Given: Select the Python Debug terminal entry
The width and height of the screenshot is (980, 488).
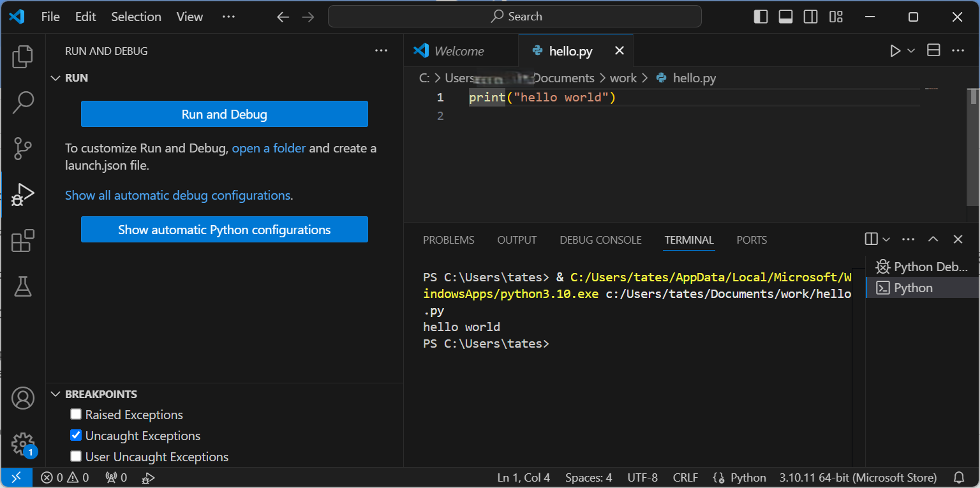Looking at the screenshot, I should (x=922, y=267).
